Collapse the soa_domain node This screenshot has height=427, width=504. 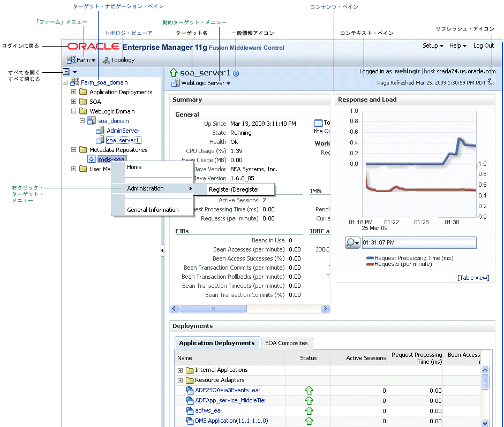click(82, 121)
